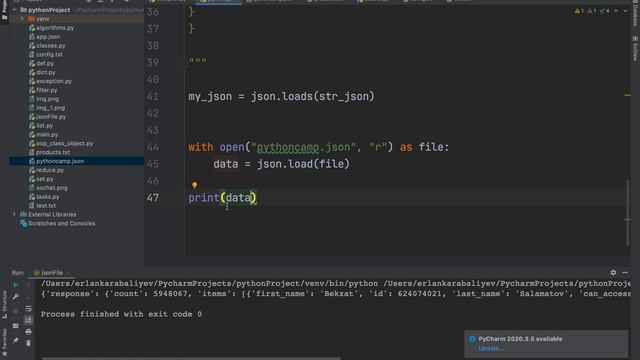Screen dimensions: 640x360
Task: Click the info icon in update notification
Action: (472, 339)
